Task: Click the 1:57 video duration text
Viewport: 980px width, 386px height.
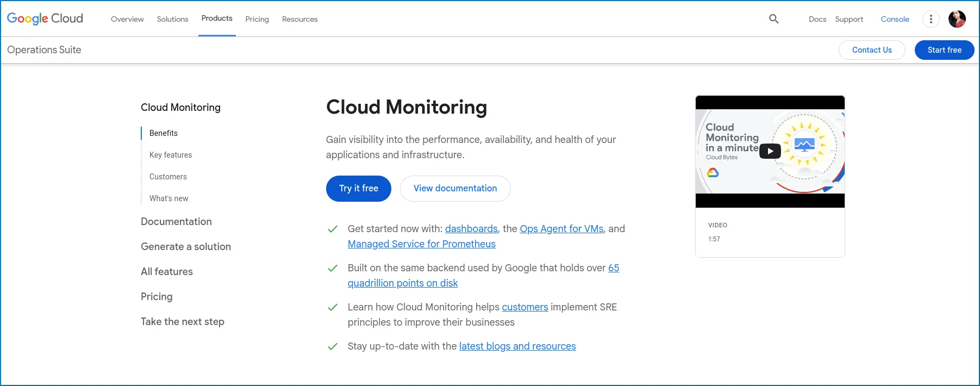Action: (714, 239)
